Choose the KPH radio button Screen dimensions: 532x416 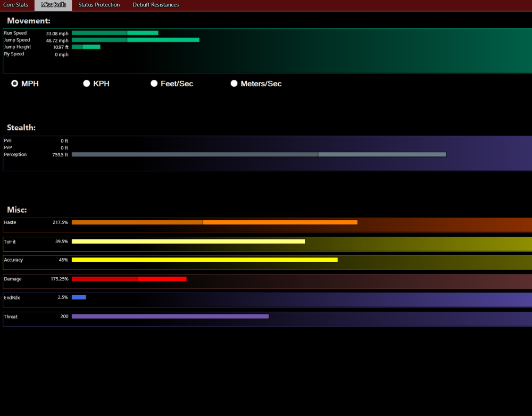[87, 84]
